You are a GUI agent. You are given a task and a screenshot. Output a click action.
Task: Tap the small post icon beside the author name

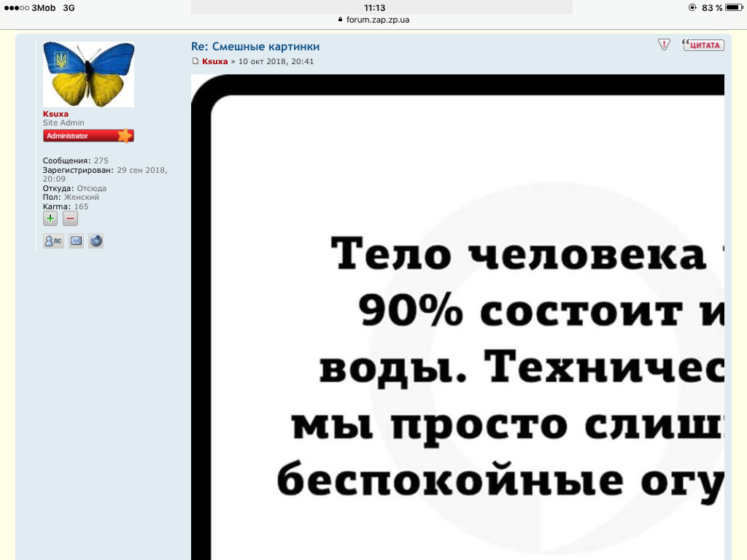(x=196, y=61)
